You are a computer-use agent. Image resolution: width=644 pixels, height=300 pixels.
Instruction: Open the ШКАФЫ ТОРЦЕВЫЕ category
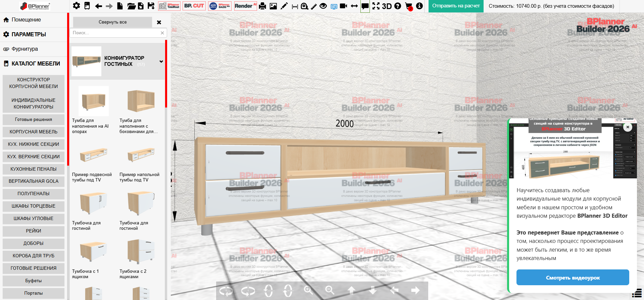(34, 206)
